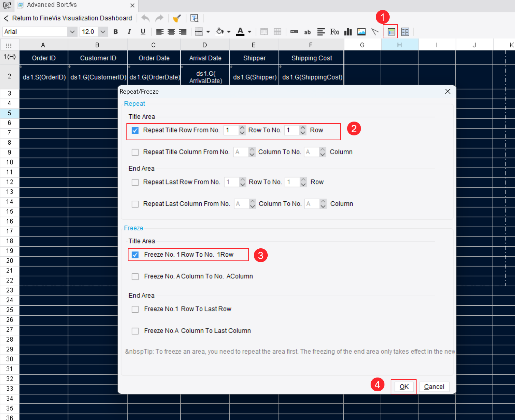Click Repeat Title Row 'From No.' spinner arrows
The height and width of the screenshot is (420, 515).
click(x=242, y=130)
